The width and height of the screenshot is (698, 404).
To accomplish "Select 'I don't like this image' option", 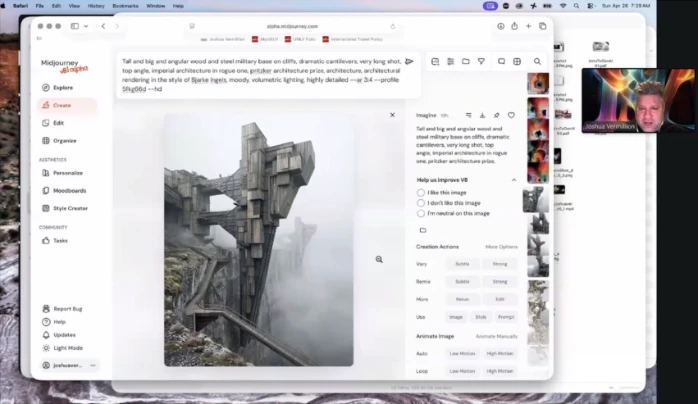I will pos(421,203).
